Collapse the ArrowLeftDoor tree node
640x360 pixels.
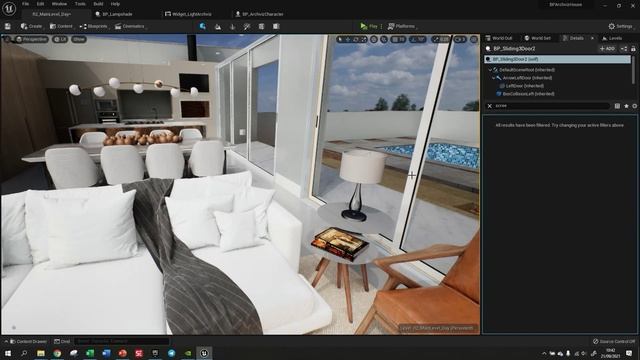point(493,78)
